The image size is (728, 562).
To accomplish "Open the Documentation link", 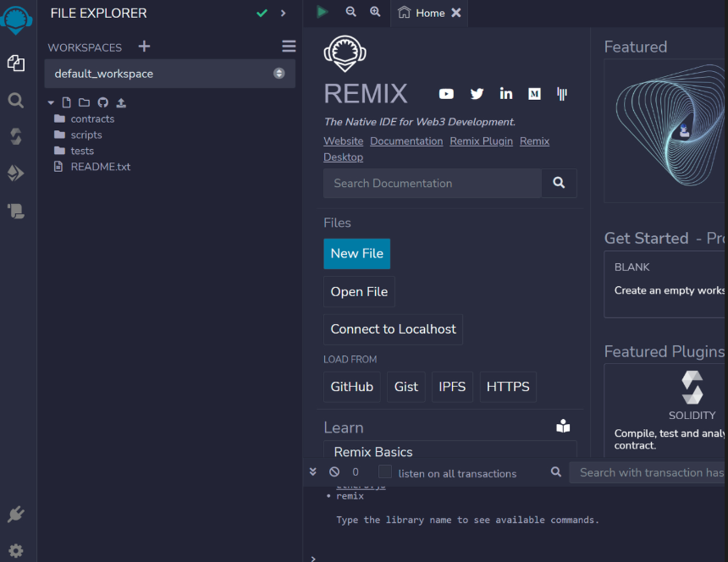I will [x=406, y=141].
